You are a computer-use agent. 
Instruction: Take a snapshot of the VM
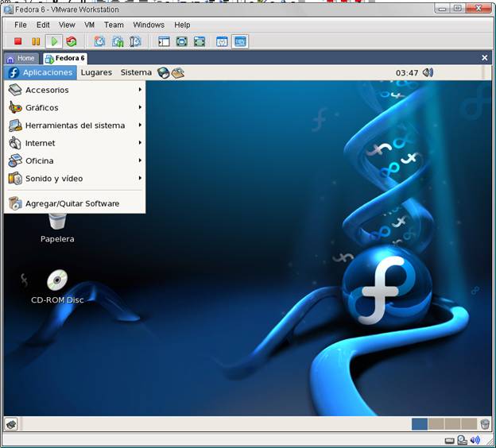coord(99,41)
